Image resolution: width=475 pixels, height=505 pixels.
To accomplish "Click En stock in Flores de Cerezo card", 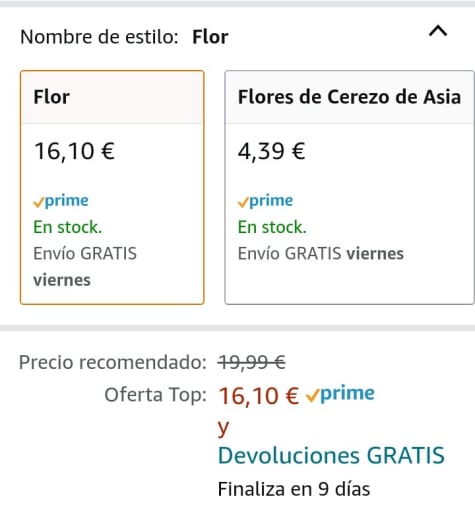I will (272, 227).
